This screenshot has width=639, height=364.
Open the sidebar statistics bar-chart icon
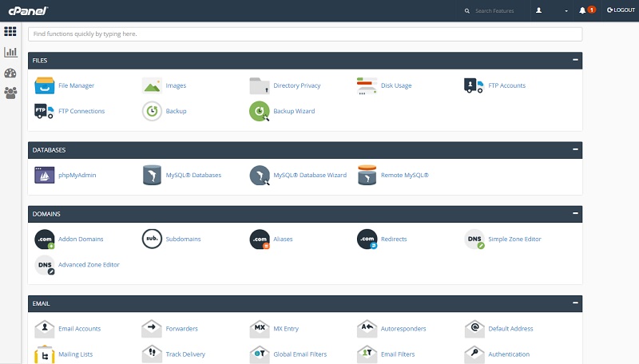pyautogui.click(x=10, y=52)
